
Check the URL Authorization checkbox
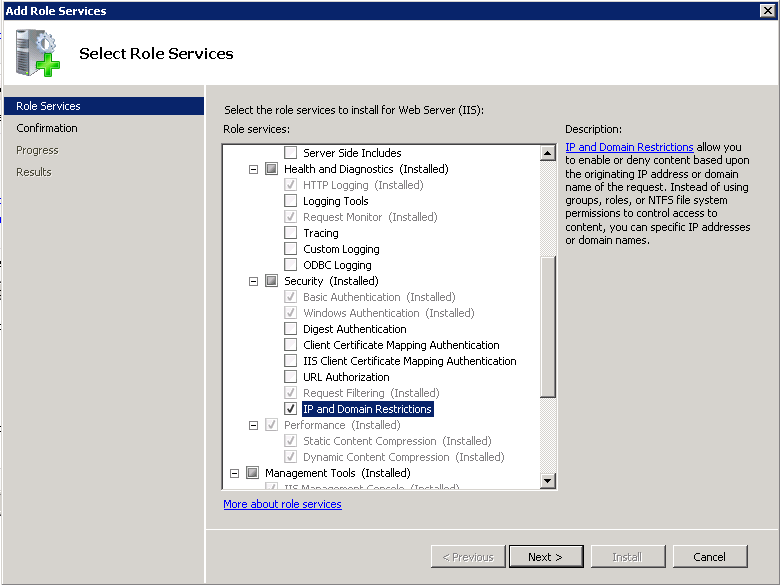pos(290,377)
